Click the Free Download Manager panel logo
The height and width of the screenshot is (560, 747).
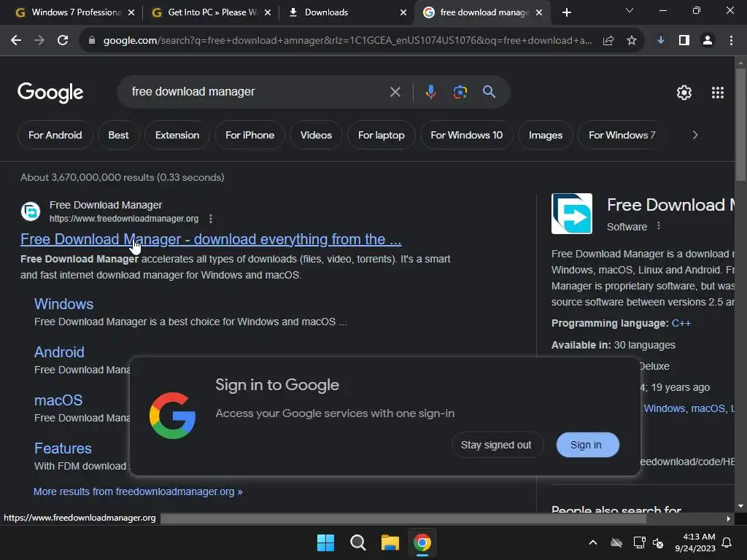point(572,214)
